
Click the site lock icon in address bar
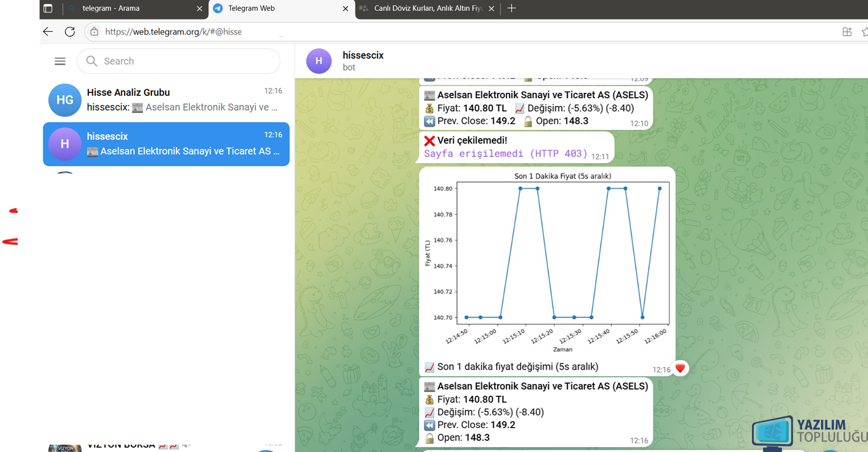pos(94,32)
